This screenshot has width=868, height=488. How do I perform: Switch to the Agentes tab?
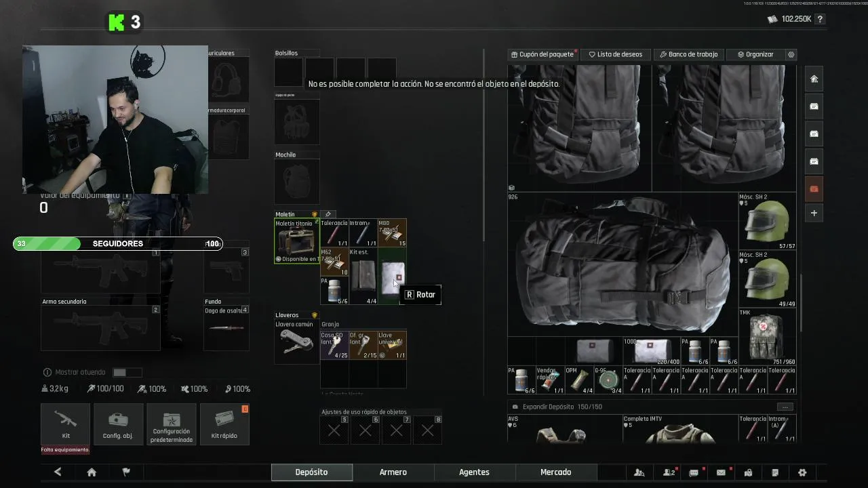pos(474,472)
